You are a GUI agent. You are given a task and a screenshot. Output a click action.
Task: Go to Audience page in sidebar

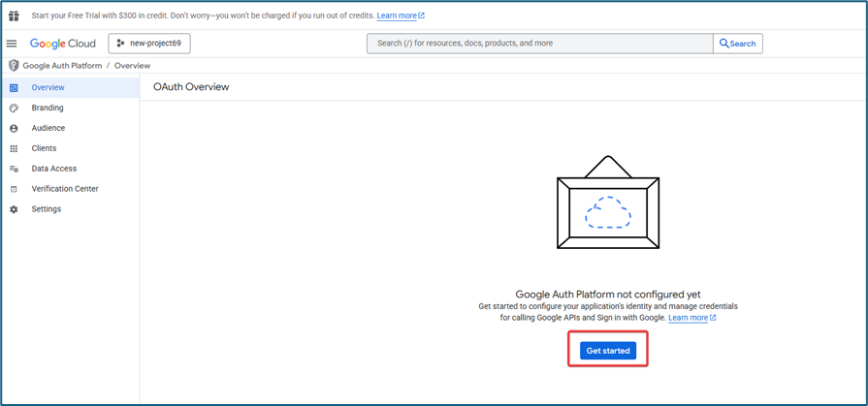coord(48,129)
